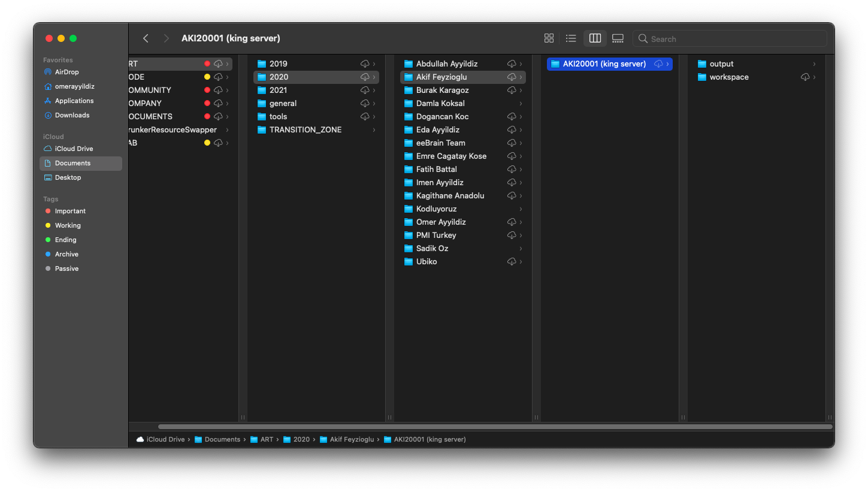
Task: Open iCloud Drive in sidebar
Action: (x=81, y=149)
